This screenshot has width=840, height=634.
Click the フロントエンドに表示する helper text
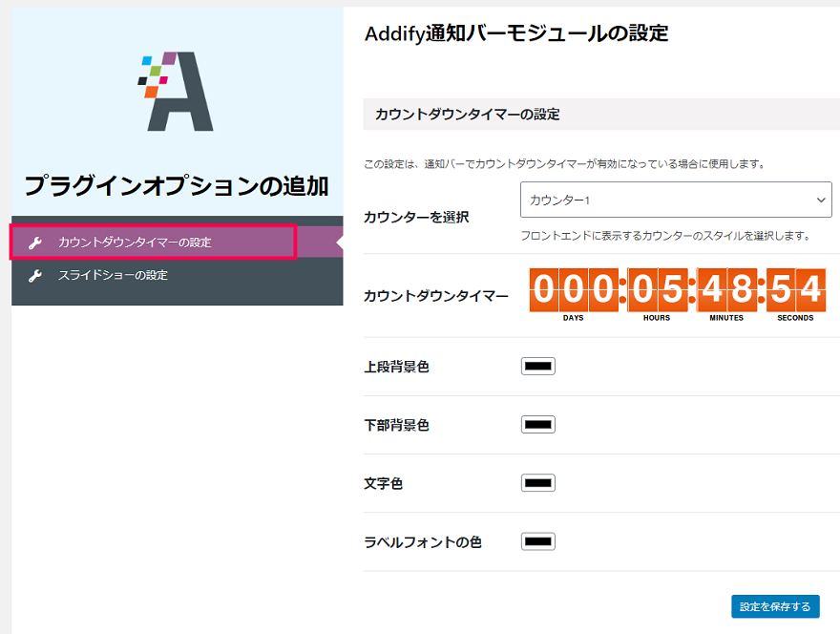pos(666,235)
